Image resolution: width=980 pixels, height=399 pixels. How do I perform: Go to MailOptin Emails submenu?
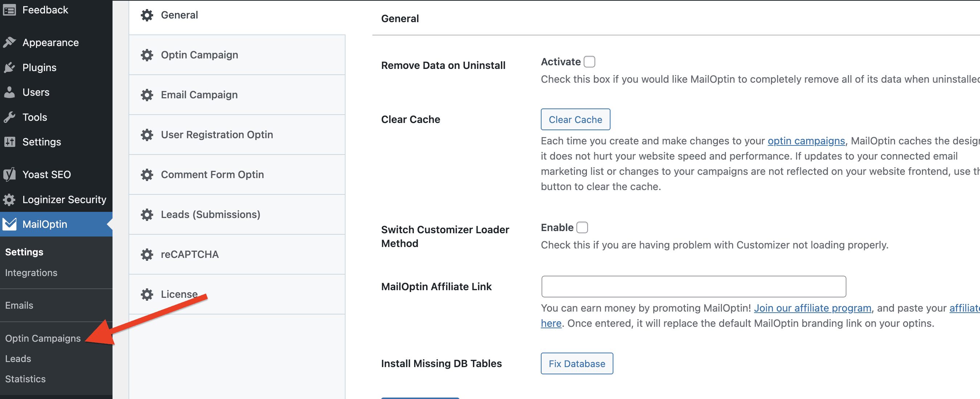tap(19, 305)
